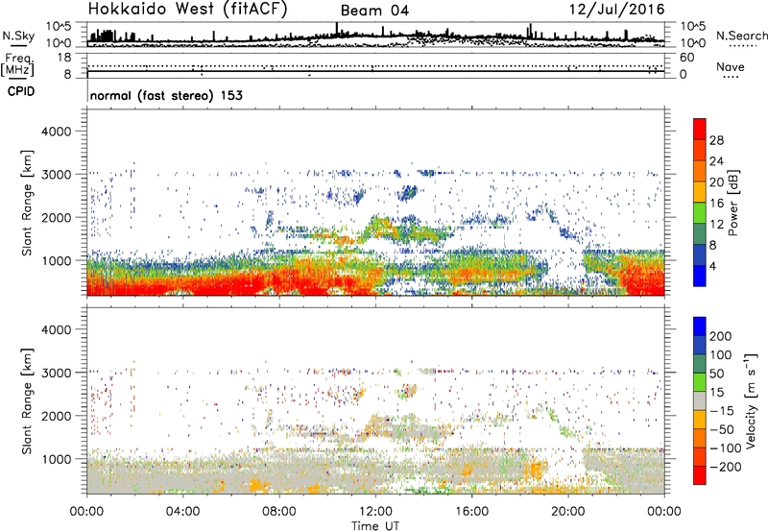Click the 'N.Search' legend label
Image resolution: width=768 pixels, height=532 pixels.
741,36
